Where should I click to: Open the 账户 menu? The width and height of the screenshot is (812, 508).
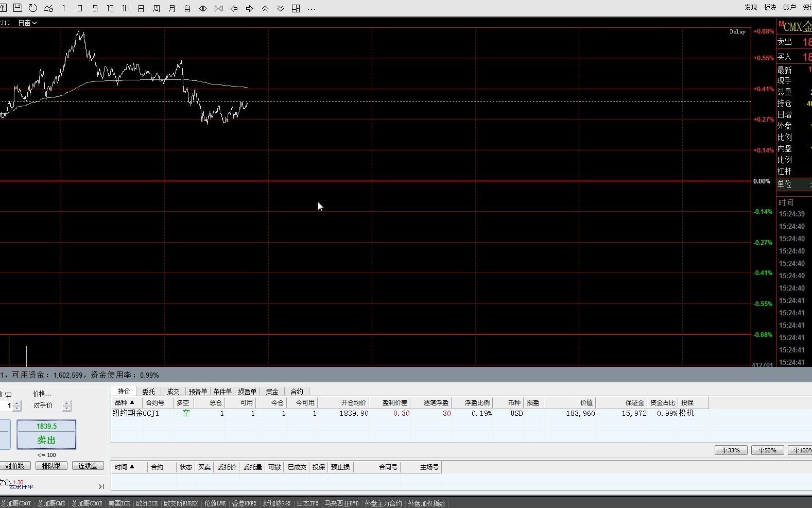tap(789, 7)
